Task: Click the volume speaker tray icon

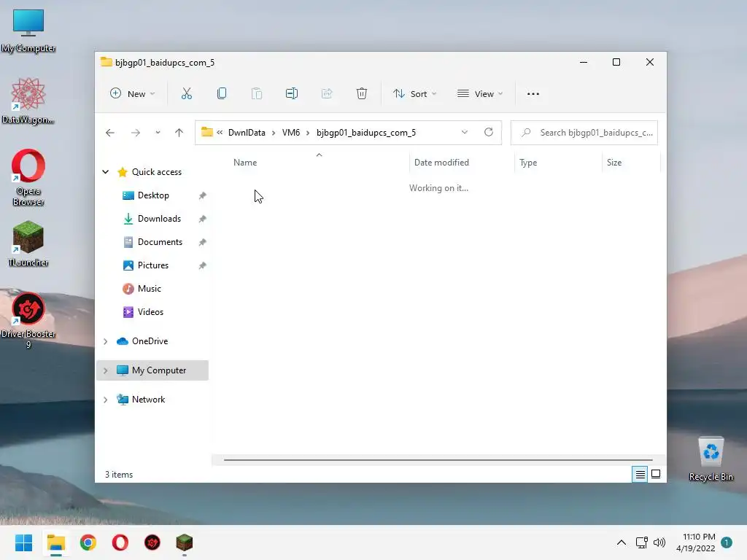Action: (x=659, y=542)
